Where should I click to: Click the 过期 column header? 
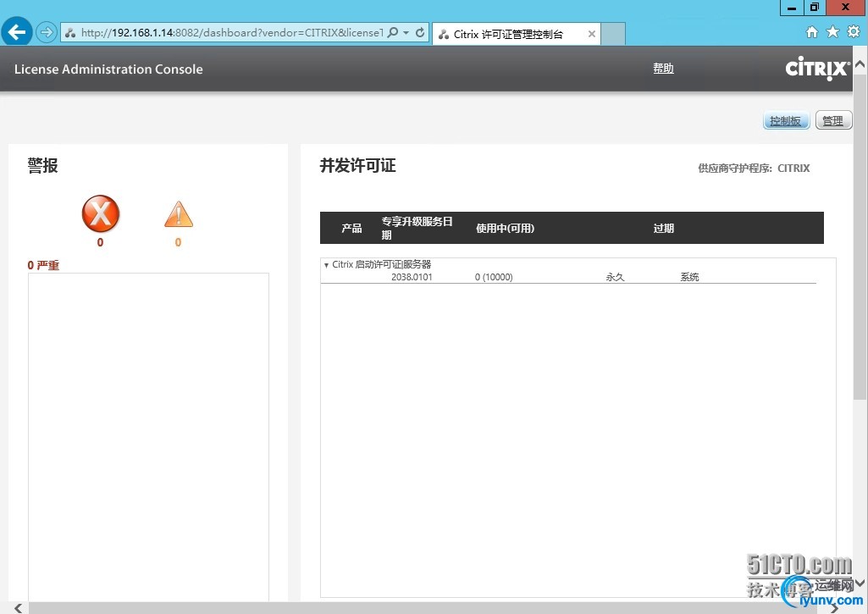coord(663,228)
